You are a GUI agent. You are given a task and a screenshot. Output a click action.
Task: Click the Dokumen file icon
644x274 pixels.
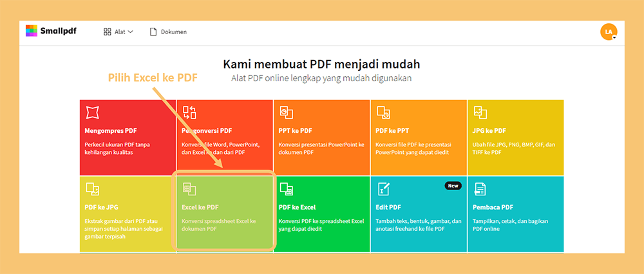click(x=153, y=32)
